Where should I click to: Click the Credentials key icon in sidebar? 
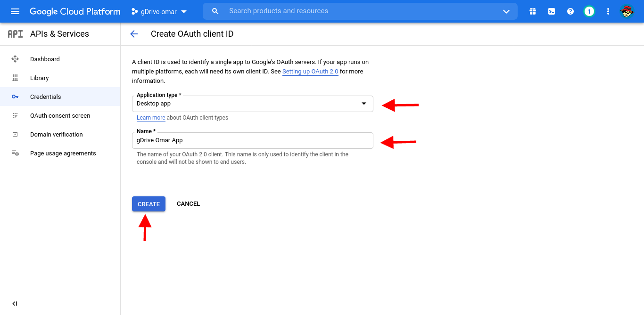click(14, 97)
